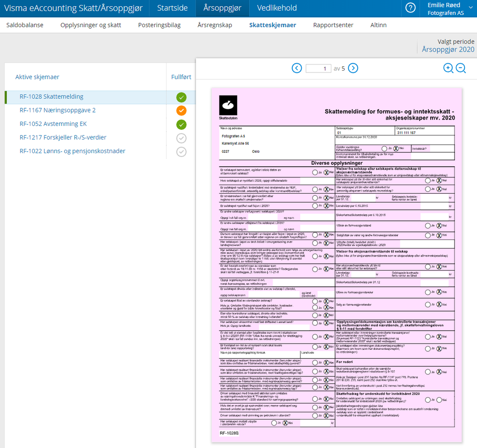This screenshot has width=477, height=448.
Task: Switch to Opplysninger og skatt tab
Action: 91,25
